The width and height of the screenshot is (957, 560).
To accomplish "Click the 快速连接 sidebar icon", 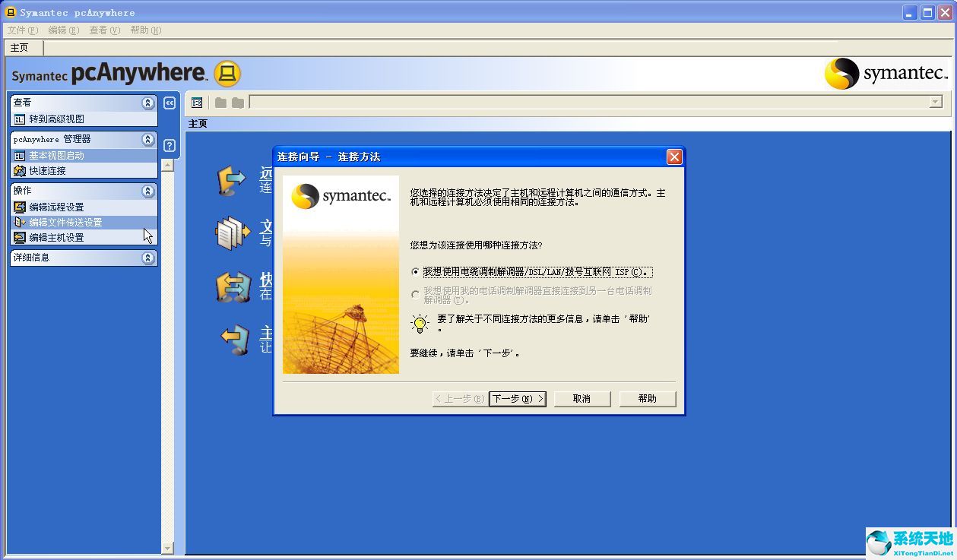I will point(20,171).
